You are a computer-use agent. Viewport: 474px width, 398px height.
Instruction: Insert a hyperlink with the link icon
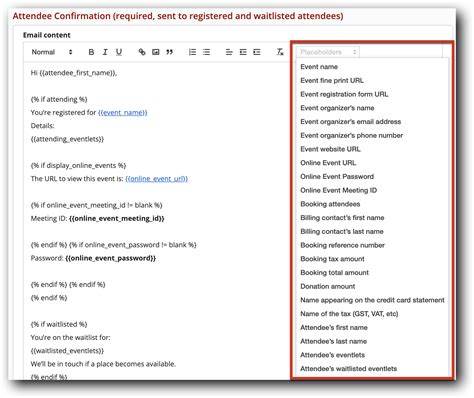(x=142, y=52)
